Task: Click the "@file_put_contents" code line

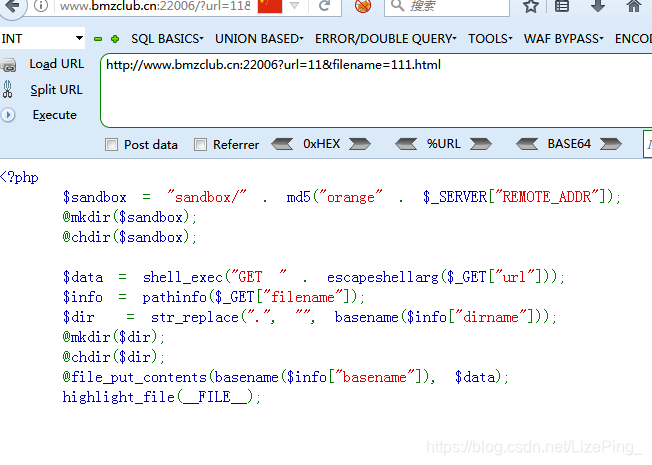Action: pyautogui.click(x=286, y=377)
